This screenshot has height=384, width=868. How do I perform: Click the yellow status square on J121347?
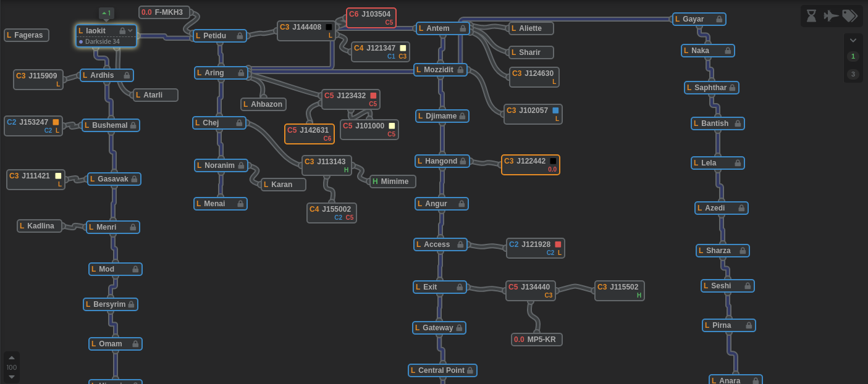(403, 48)
